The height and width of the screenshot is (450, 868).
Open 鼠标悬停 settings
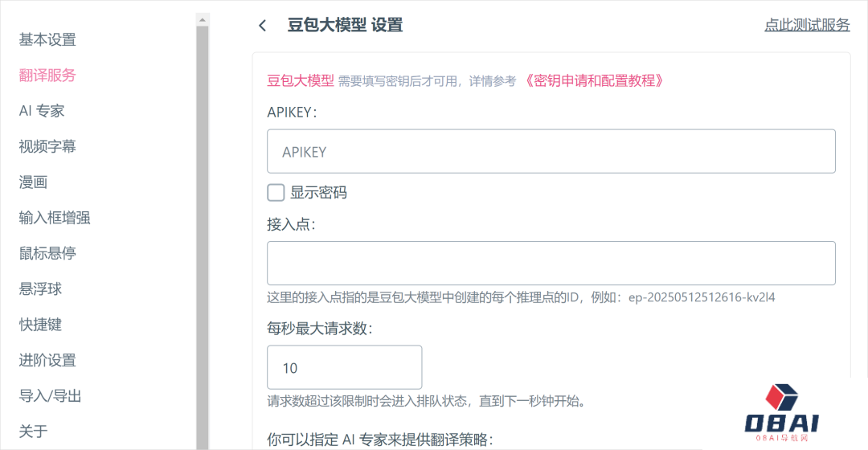coord(47,253)
